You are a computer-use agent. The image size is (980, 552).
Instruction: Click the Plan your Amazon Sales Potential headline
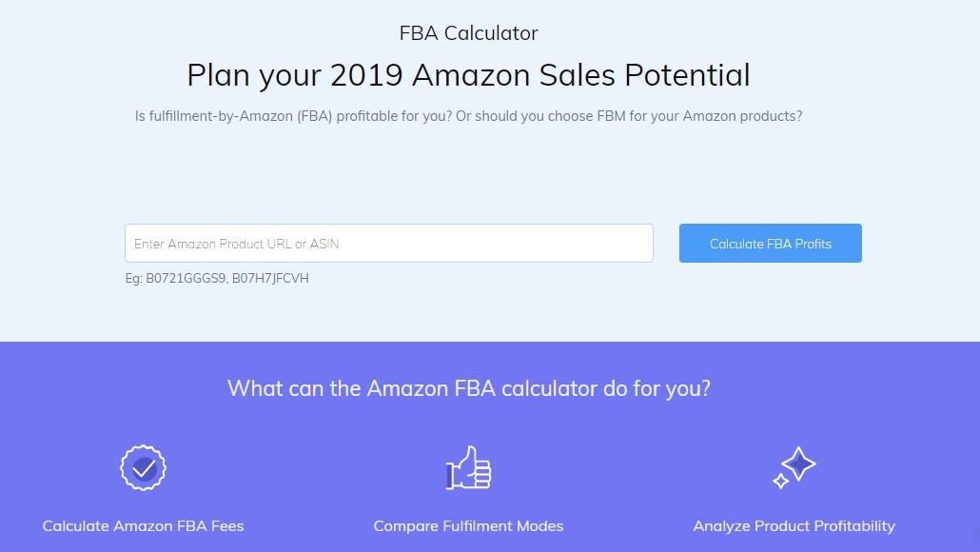point(468,75)
